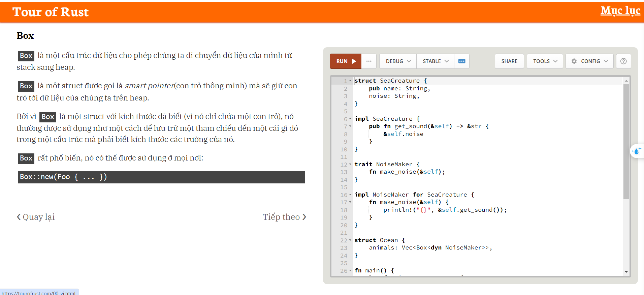Go back via Quay lại link
Image resolution: width=644 pixels, height=295 pixels.
[x=36, y=217]
